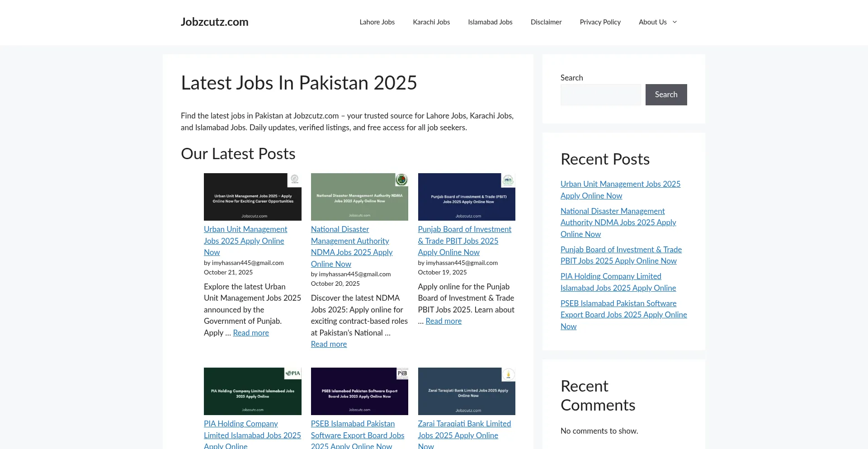The image size is (868, 449).
Task: Select Islamabad Jobs in the top menu
Action: 490,22
